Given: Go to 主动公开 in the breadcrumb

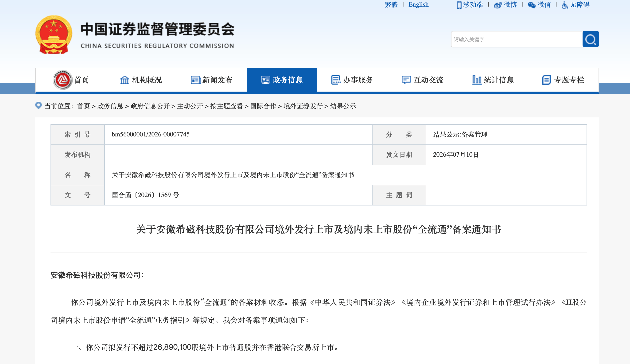Looking at the screenshot, I should pos(190,106).
